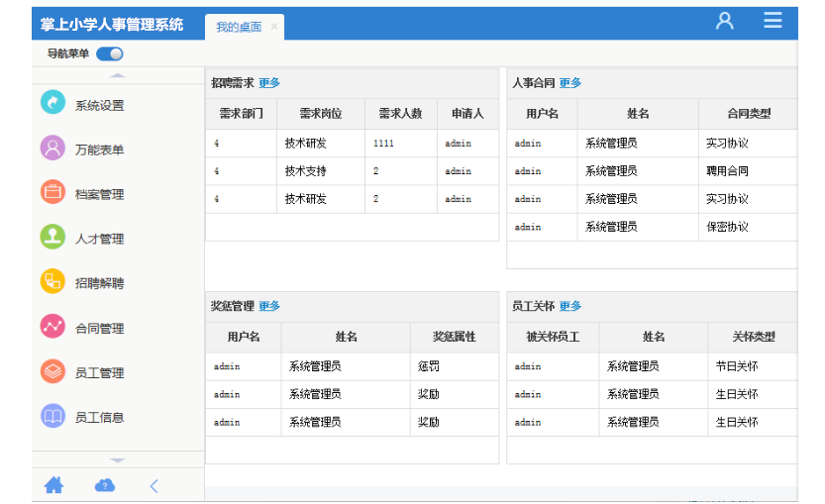The height and width of the screenshot is (504, 825).
Task: Click the 关怀类型 column header
Action: coord(753,337)
